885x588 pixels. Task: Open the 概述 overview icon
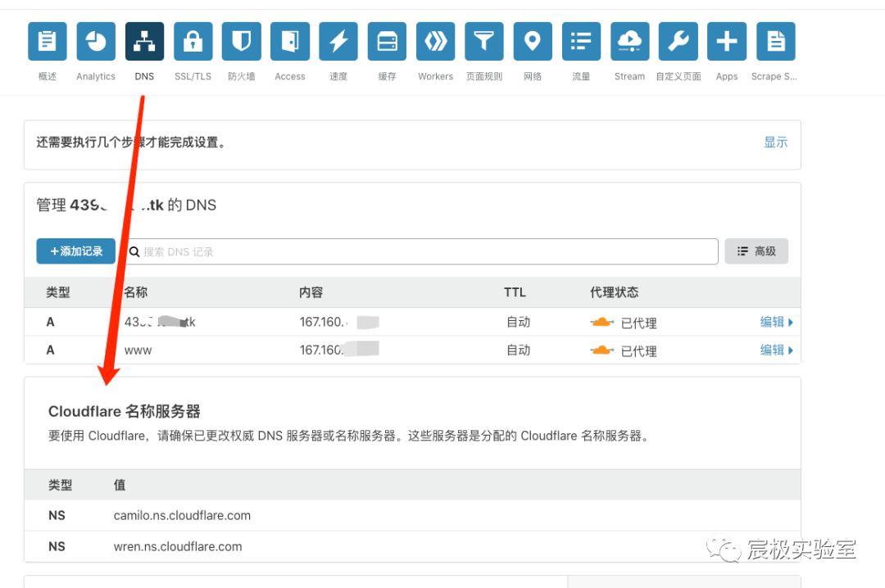point(48,41)
